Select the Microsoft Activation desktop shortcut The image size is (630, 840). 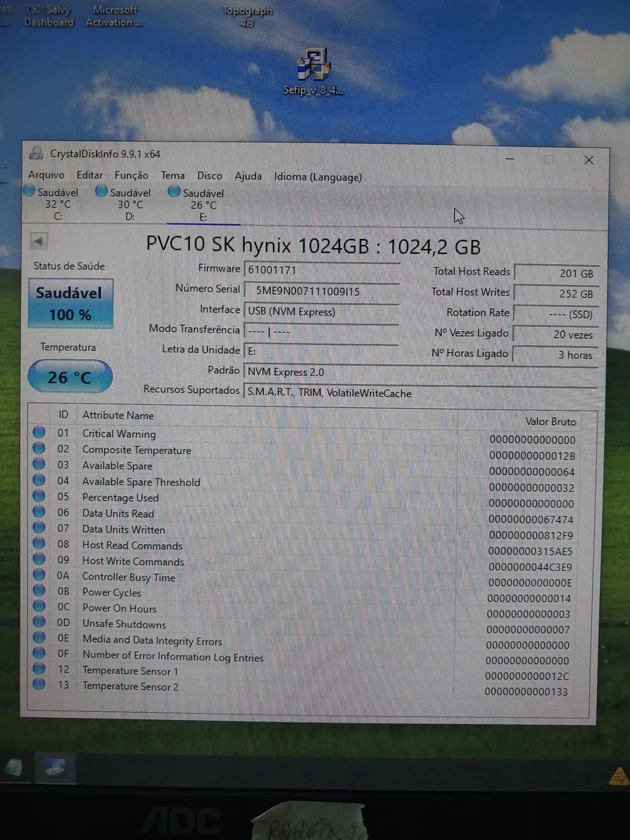114,16
